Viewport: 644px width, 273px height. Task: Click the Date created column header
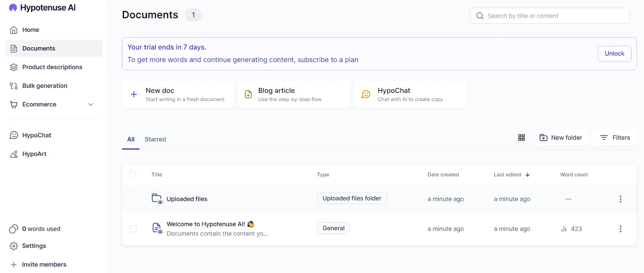[x=443, y=175]
